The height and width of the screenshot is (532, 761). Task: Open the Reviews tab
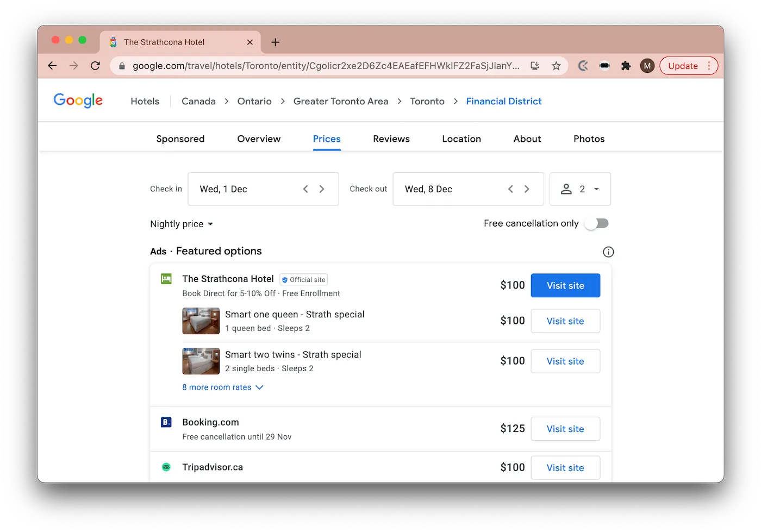[x=391, y=139]
